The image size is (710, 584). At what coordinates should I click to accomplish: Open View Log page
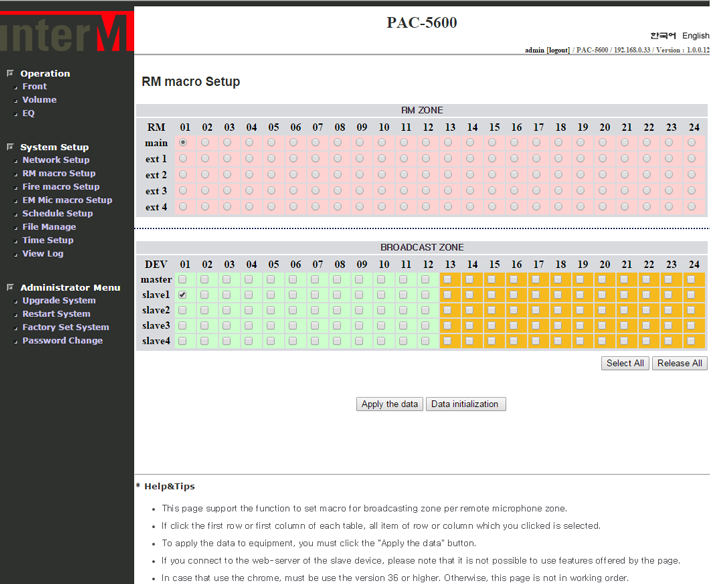(x=43, y=254)
